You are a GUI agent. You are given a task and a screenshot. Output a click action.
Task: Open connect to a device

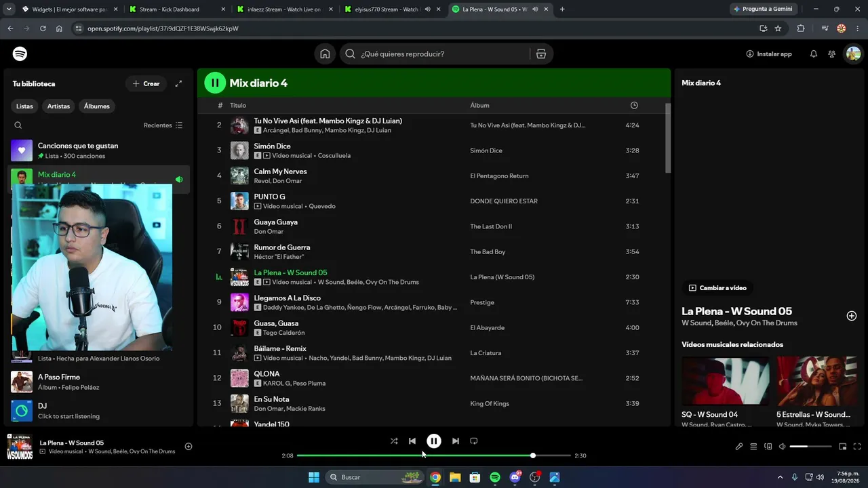coord(768,447)
